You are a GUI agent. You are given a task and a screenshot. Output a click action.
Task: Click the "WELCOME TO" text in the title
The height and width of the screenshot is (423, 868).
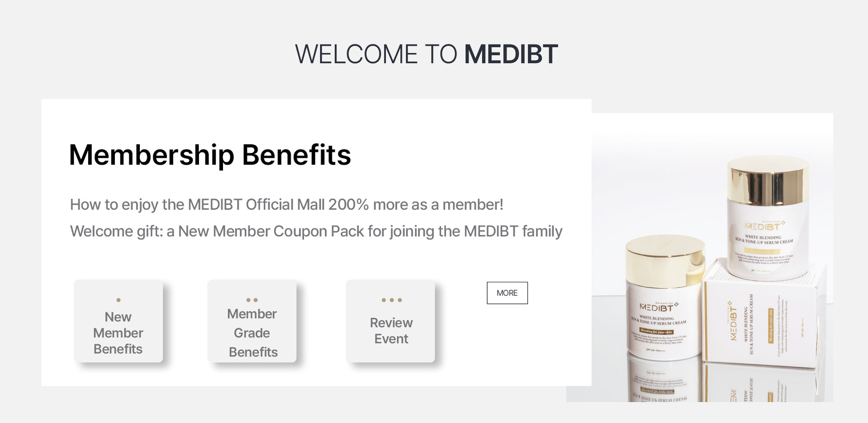376,54
